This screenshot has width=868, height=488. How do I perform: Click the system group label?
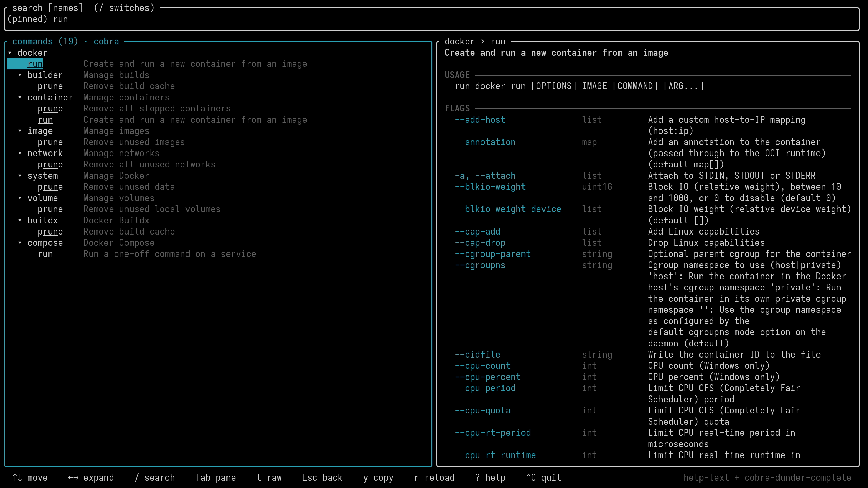[x=43, y=176]
